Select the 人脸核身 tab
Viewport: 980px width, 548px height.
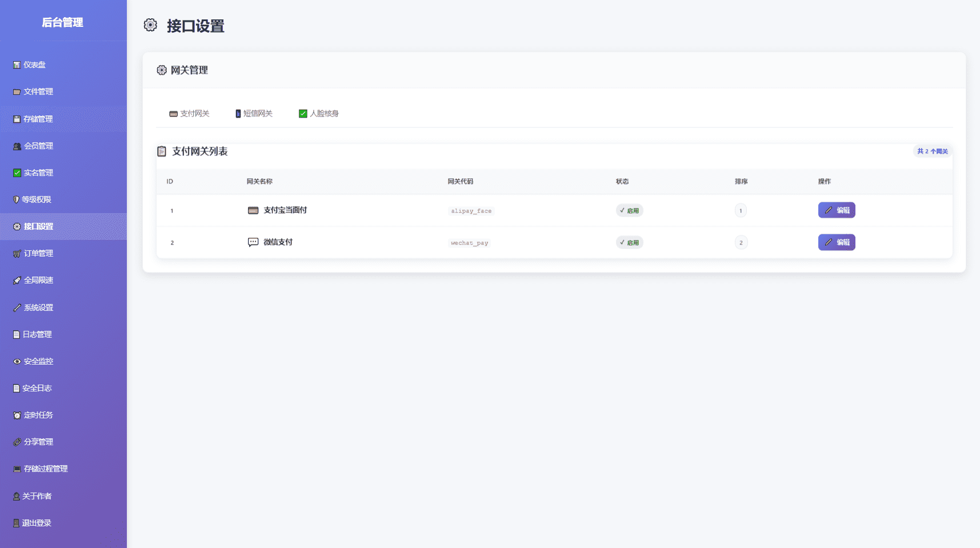click(318, 114)
